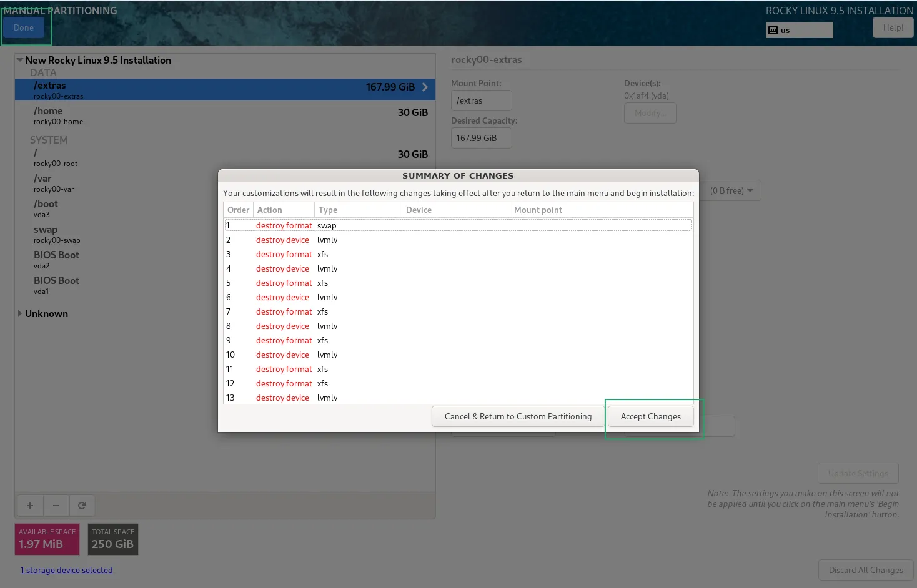Image resolution: width=917 pixels, height=588 pixels.
Task: Select row 11 destroy format xfs
Action: coord(458,369)
